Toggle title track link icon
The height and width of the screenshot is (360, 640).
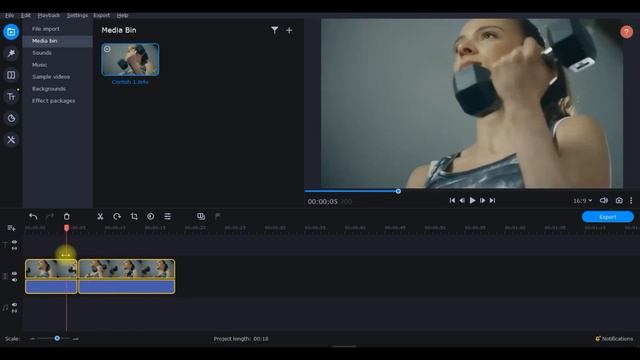pos(14,248)
